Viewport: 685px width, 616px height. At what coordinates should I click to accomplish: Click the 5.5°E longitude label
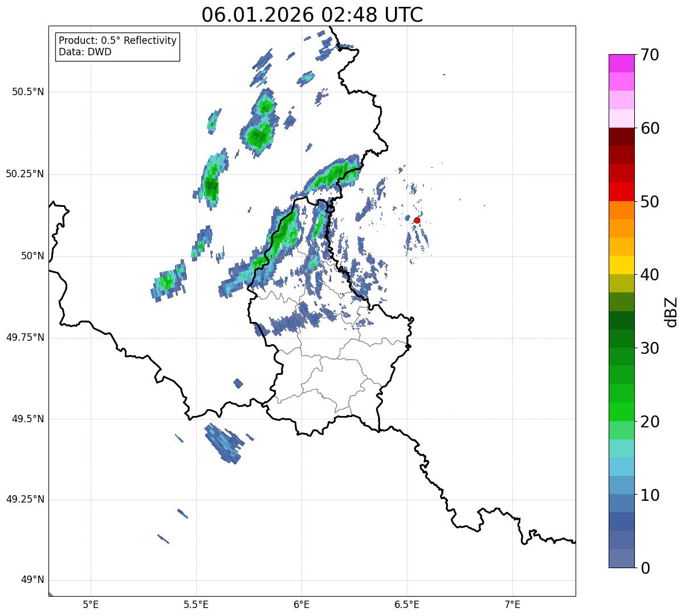[x=196, y=604]
